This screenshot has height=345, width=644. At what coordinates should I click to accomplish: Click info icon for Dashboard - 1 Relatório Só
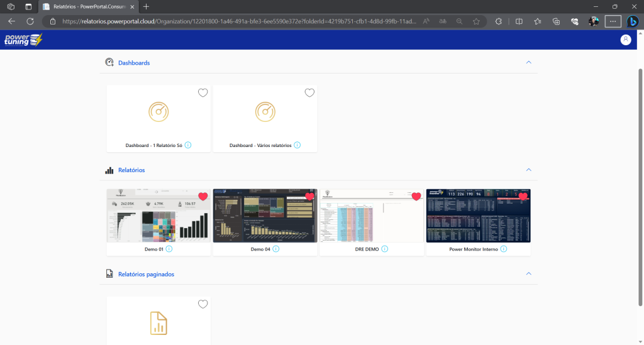(x=188, y=145)
